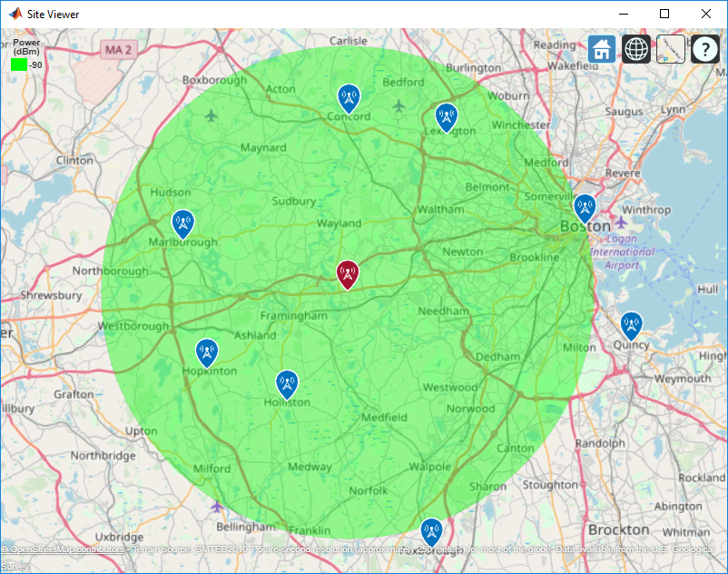Maximize the Site Viewer window
The height and width of the screenshot is (574, 728).
tap(664, 14)
